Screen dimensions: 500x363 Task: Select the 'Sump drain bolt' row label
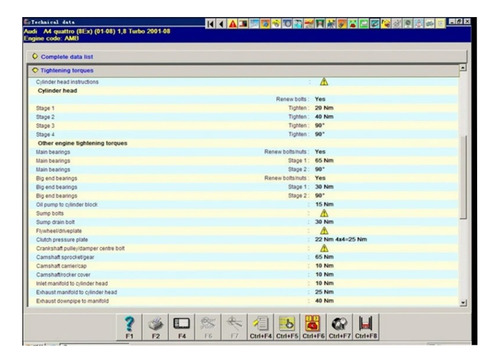point(55,222)
